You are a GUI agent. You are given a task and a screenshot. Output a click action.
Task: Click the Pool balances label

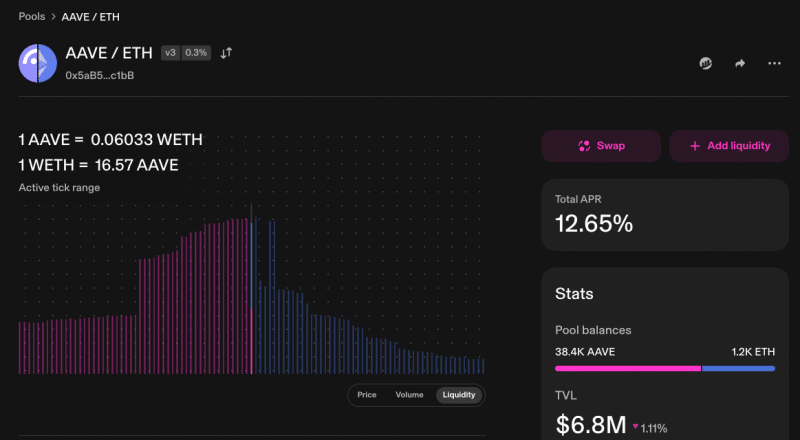[593, 330]
